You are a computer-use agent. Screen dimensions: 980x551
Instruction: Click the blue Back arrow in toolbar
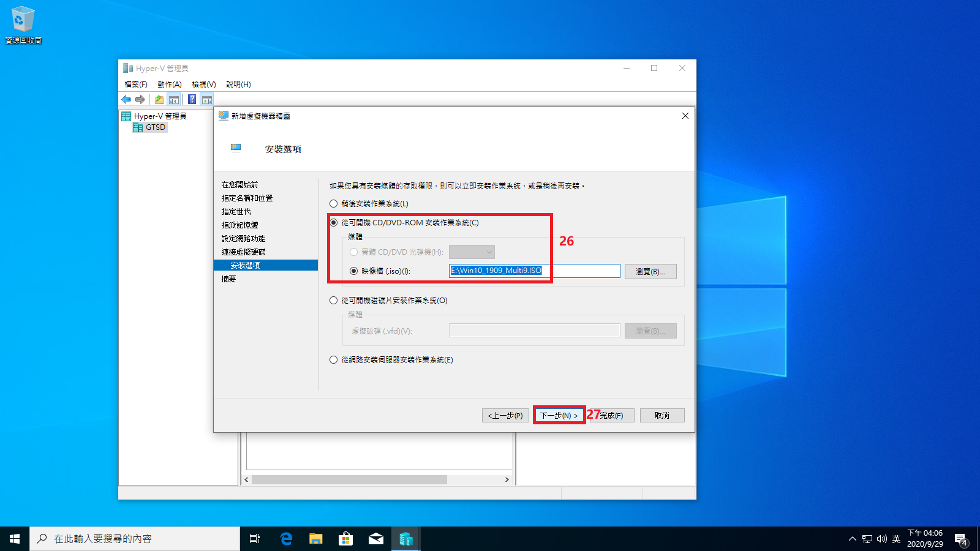[x=126, y=99]
